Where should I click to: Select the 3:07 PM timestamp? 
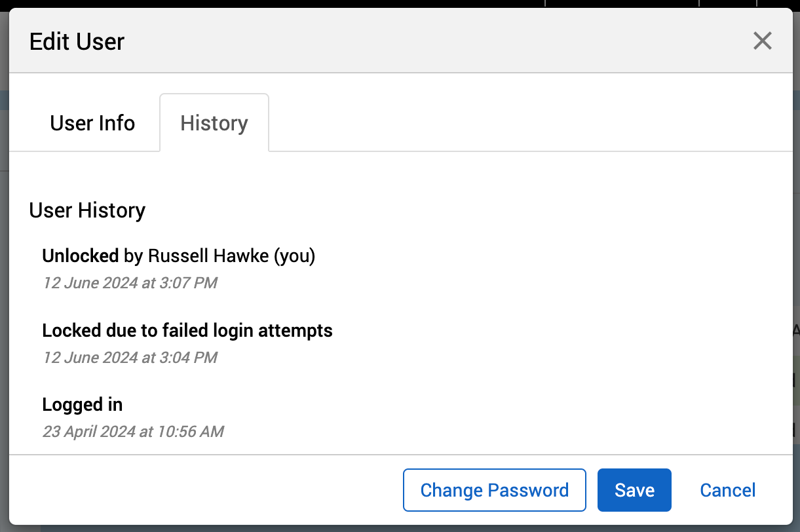130,283
